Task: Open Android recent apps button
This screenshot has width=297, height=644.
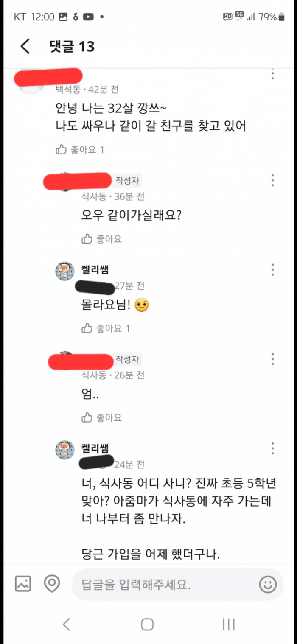Action: click(x=229, y=624)
